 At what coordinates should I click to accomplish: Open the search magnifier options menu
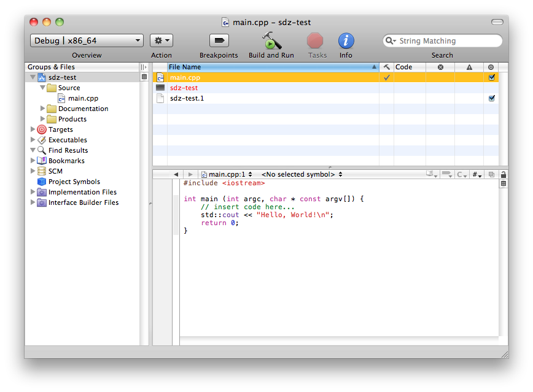pyautogui.click(x=391, y=40)
